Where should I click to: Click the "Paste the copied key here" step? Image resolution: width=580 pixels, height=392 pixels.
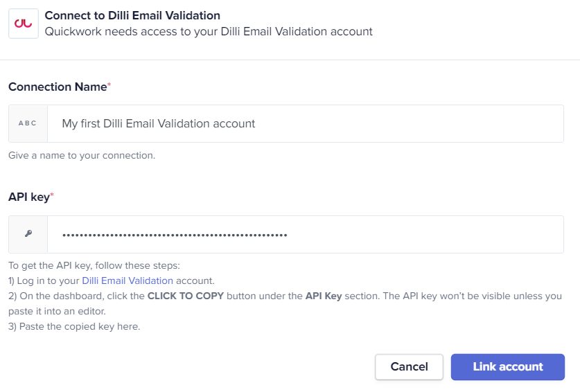tap(74, 326)
